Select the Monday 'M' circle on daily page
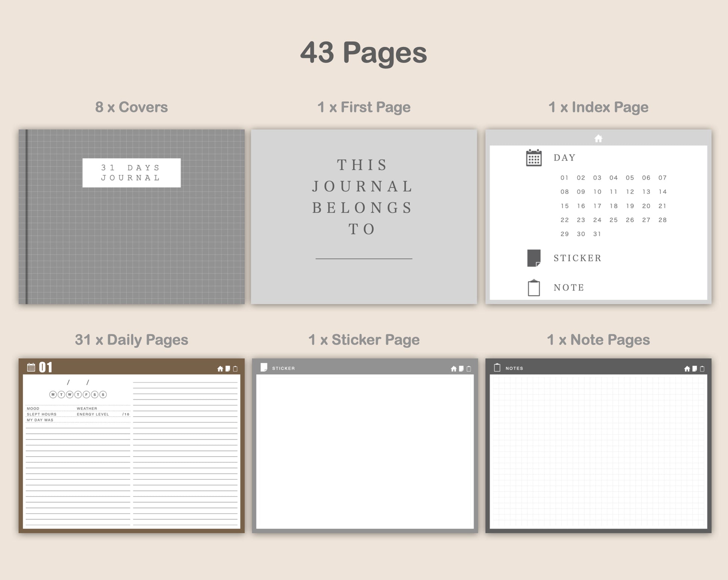The width and height of the screenshot is (728, 580). click(53, 395)
